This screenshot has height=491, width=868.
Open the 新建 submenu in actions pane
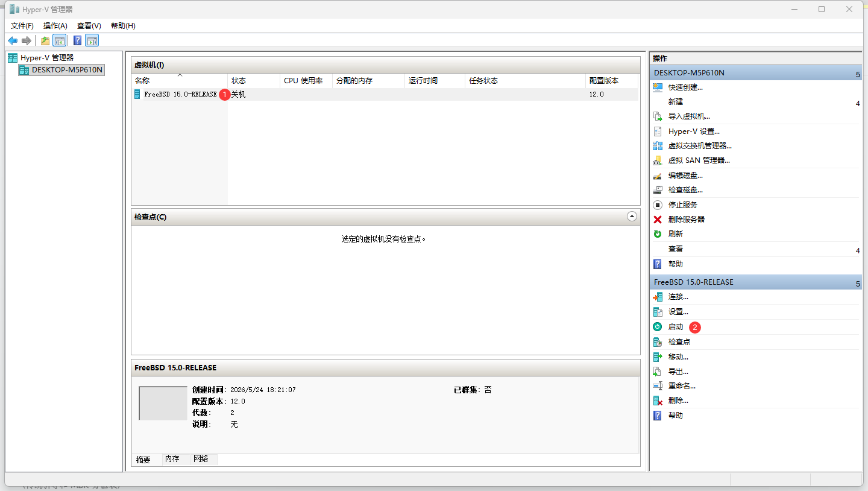pyautogui.click(x=756, y=102)
